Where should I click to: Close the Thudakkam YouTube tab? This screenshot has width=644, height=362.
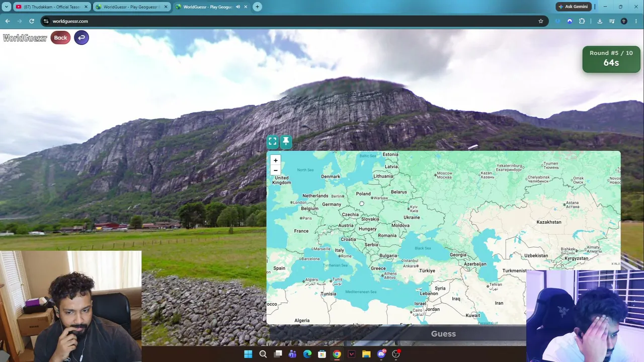(x=86, y=7)
